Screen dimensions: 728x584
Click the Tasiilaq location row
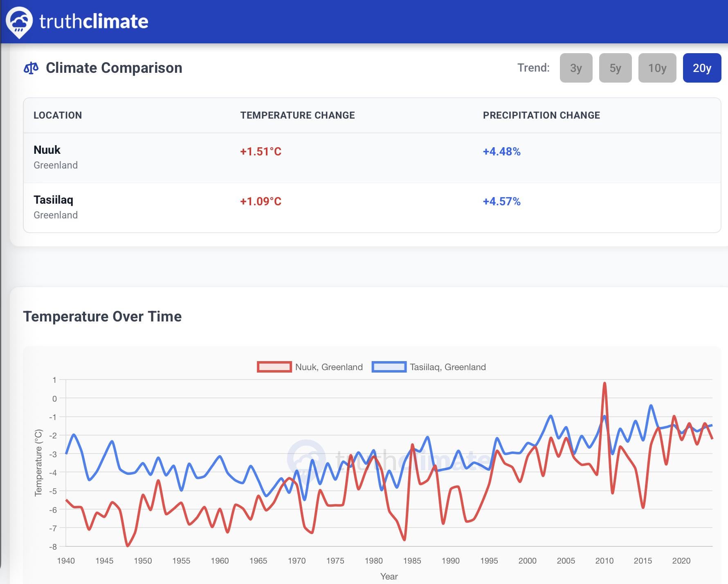point(372,208)
